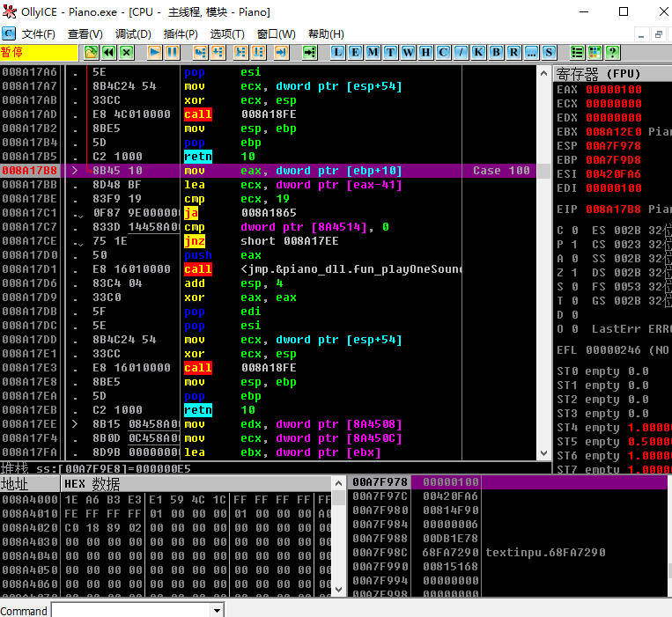Click the HEX 数据 column header
Viewport: 672px width, 617px height.
(x=196, y=484)
